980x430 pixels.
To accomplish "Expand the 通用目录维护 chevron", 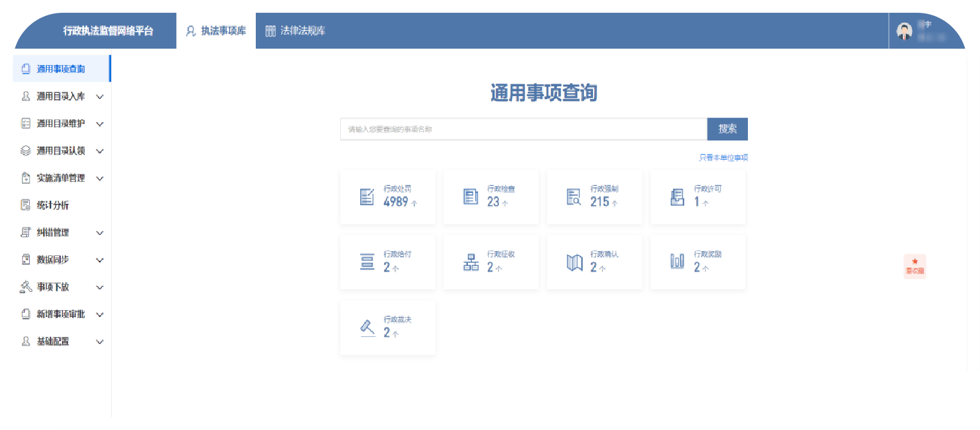I will click(x=100, y=124).
